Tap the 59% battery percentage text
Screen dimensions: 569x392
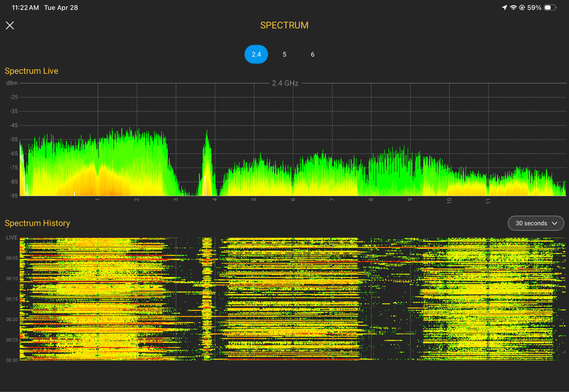535,7
